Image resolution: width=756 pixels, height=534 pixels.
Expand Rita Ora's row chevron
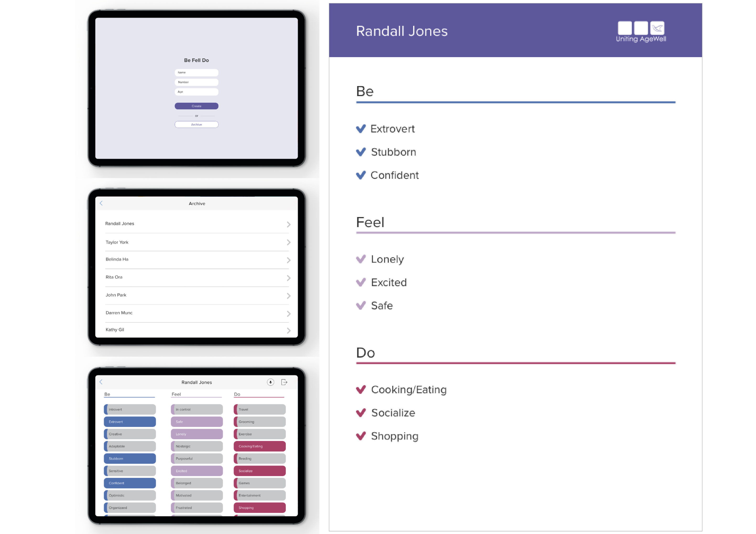tap(288, 278)
